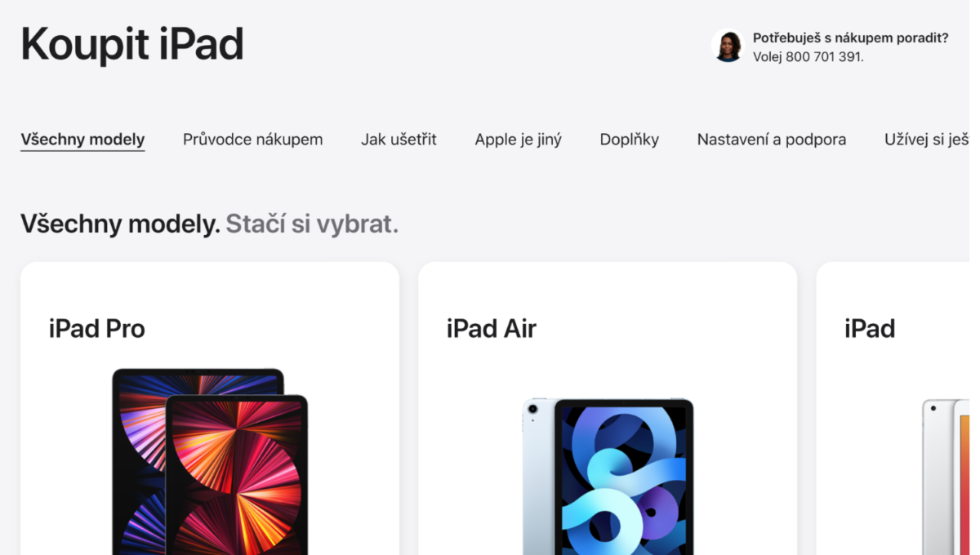This screenshot has width=980, height=555.
Task: Click the iPad Pro product image
Action: tap(210, 462)
